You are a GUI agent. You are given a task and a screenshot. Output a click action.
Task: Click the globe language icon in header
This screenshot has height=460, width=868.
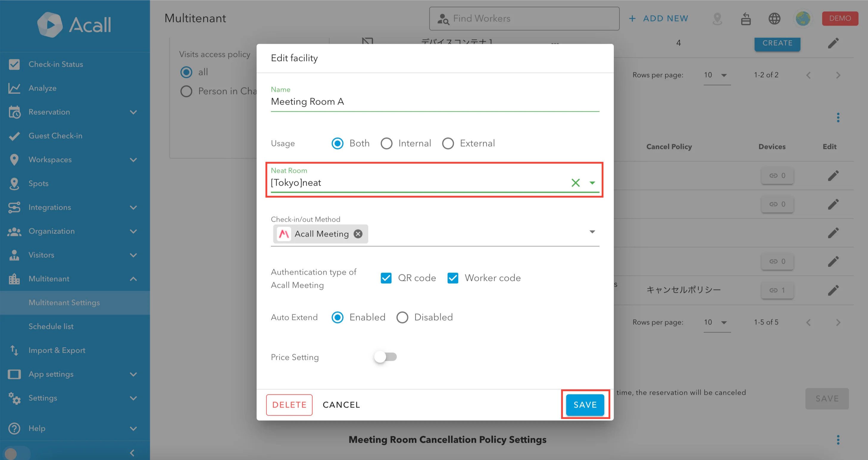(x=774, y=18)
